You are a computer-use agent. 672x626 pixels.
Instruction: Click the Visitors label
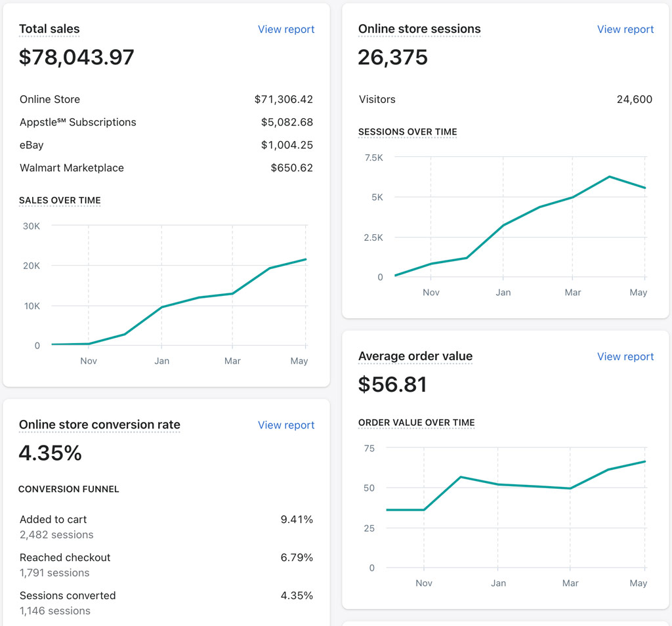tap(377, 99)
